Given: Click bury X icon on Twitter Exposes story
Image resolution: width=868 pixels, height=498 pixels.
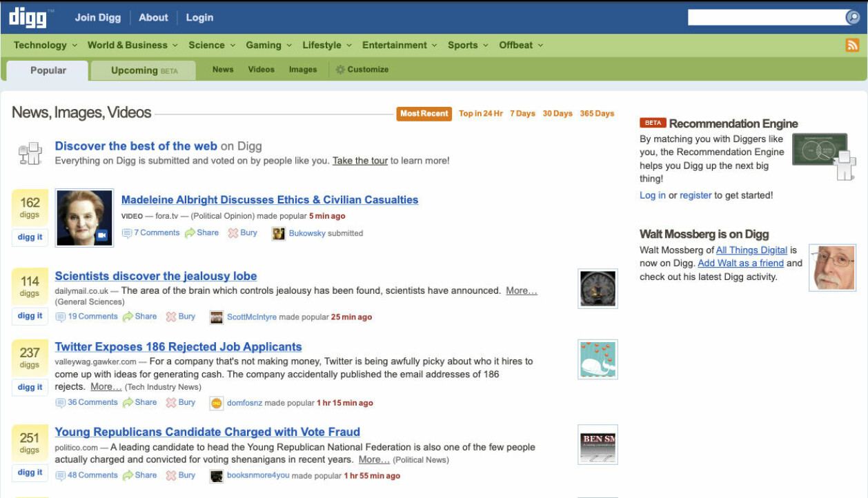Looking at the screenshot, I should click(171, 403).
